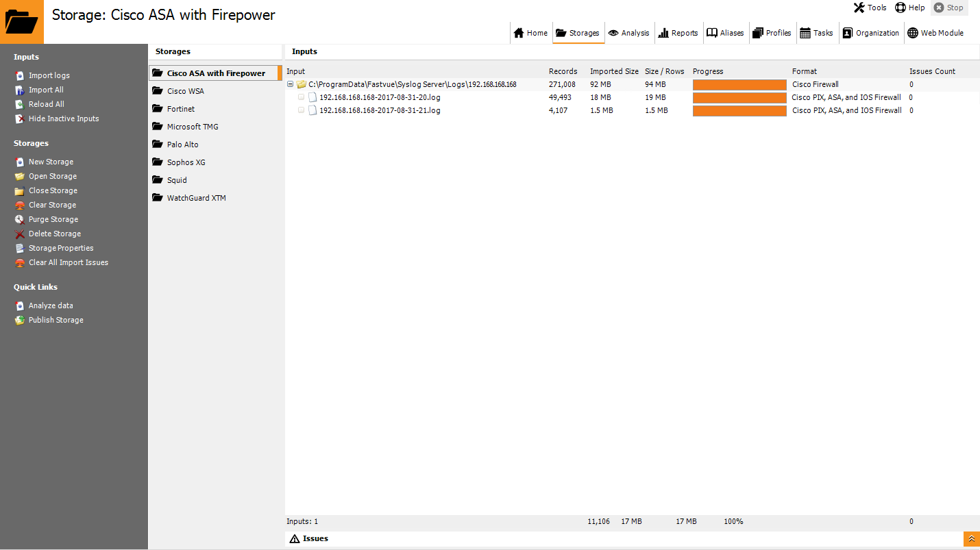Click the 271,008 records value
Viewport: 980px width, 550px height.
pyautogui.click(x=562, y=84)
